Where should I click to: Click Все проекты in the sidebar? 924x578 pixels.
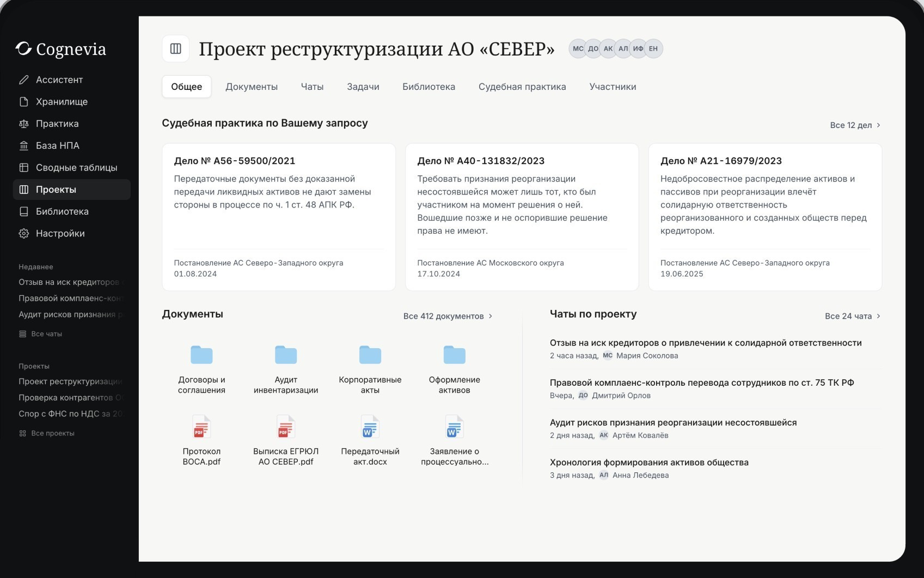click(x=47, y=434)
